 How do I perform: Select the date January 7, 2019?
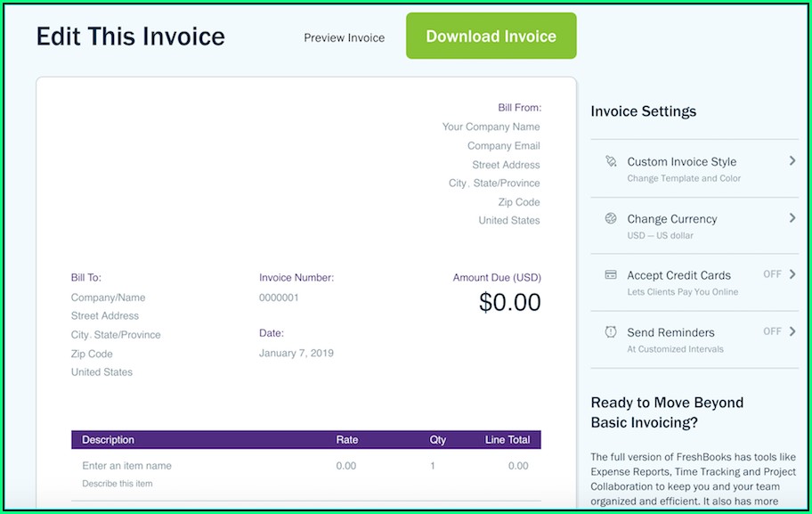point(296,353)
